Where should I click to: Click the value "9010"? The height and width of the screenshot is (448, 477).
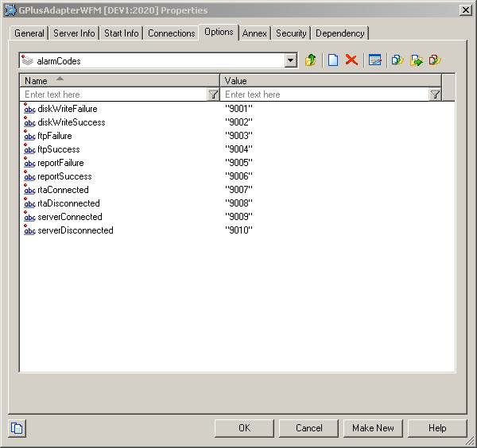click(x=238, y=230)
